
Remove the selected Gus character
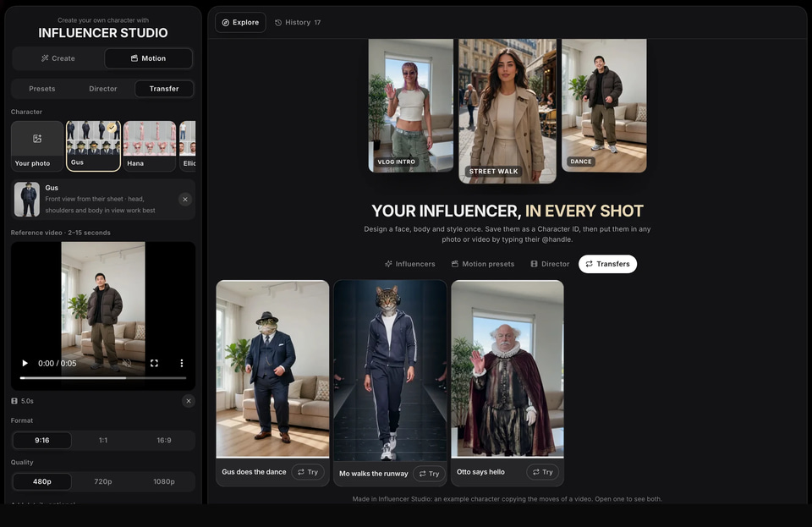click(x=185, y=200)
